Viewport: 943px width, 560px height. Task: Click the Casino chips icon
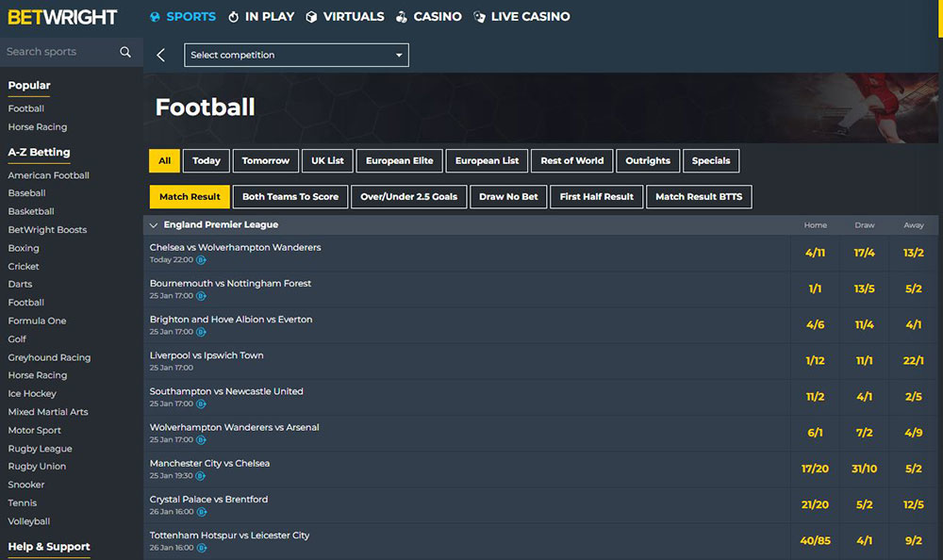click(401, 17)
